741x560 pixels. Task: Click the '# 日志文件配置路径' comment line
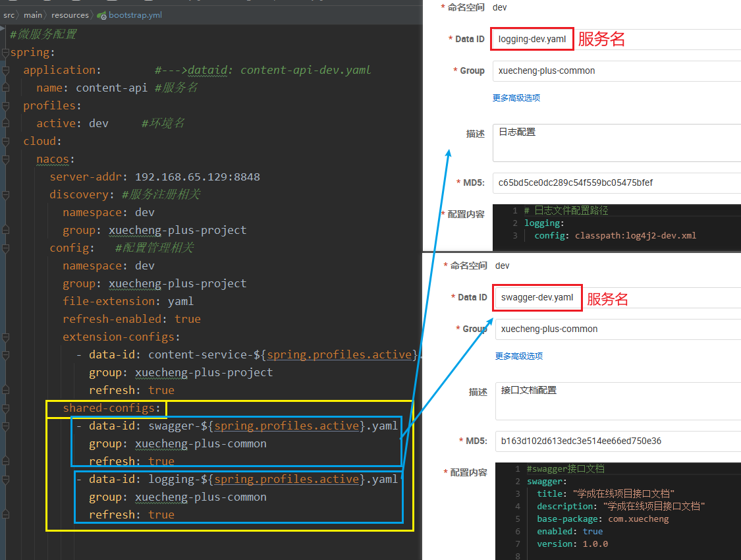tap(566, 210)
